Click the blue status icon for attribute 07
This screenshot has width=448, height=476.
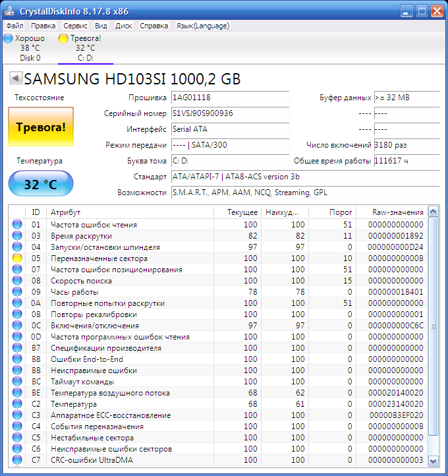[x=17, y=269]
